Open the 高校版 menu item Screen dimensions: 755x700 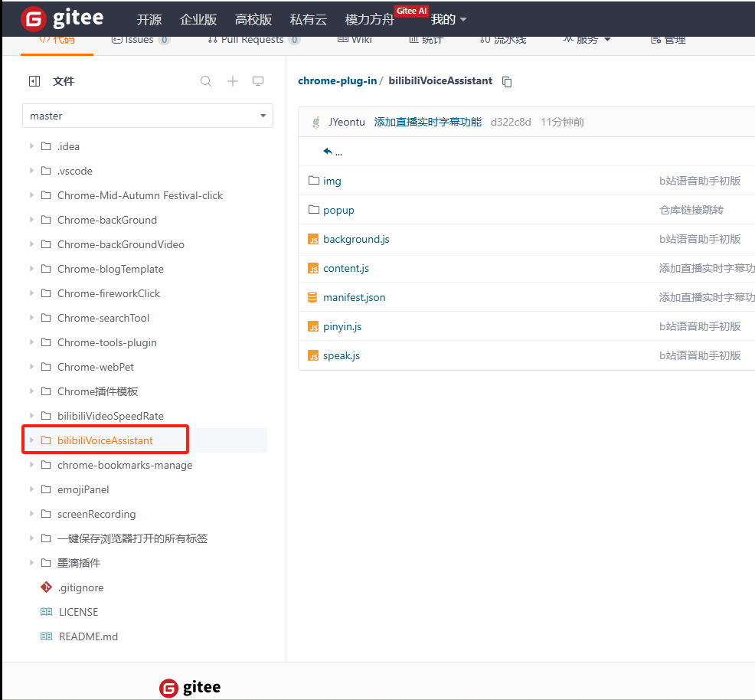(x=253, y=19)
